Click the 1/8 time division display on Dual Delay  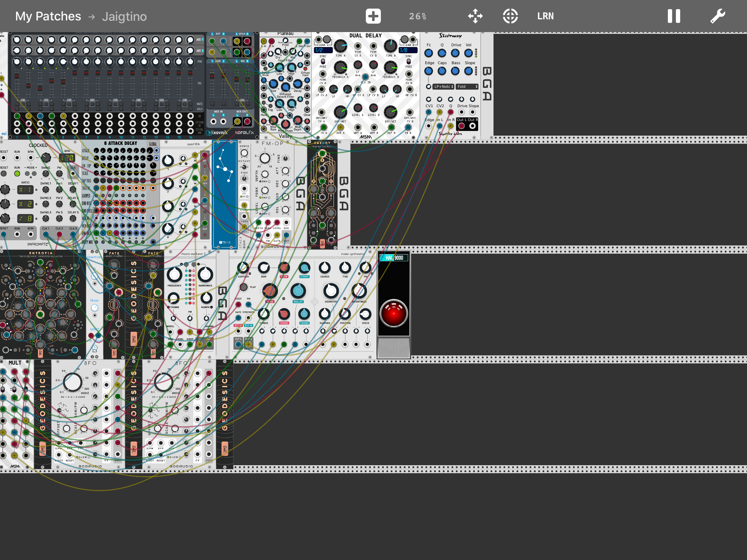pyautogui.click(x=408, y=50)
